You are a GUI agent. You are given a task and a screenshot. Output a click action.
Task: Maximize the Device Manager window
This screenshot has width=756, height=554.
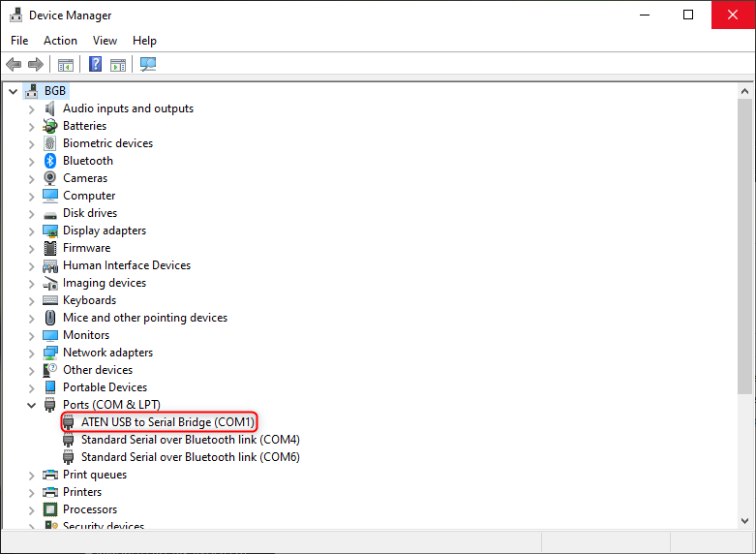pos(688,15)
